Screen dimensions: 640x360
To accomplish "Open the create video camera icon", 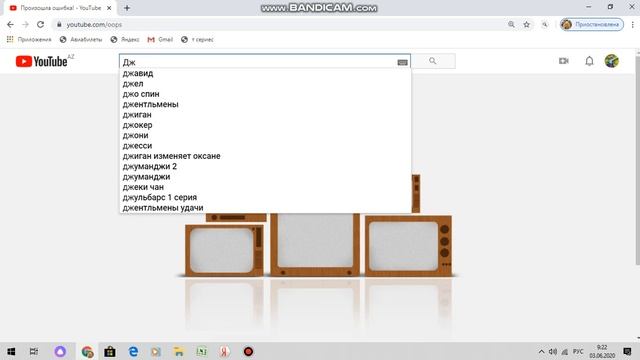I will (564, 61).
